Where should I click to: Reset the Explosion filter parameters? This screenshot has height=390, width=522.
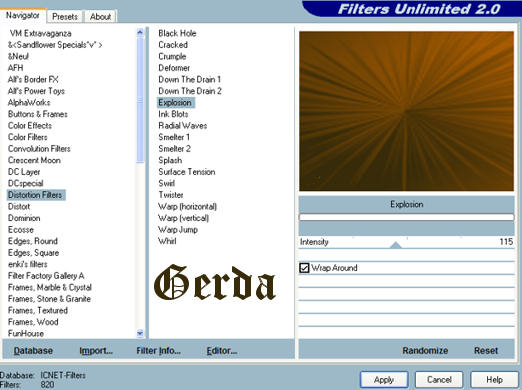point(486,351)
